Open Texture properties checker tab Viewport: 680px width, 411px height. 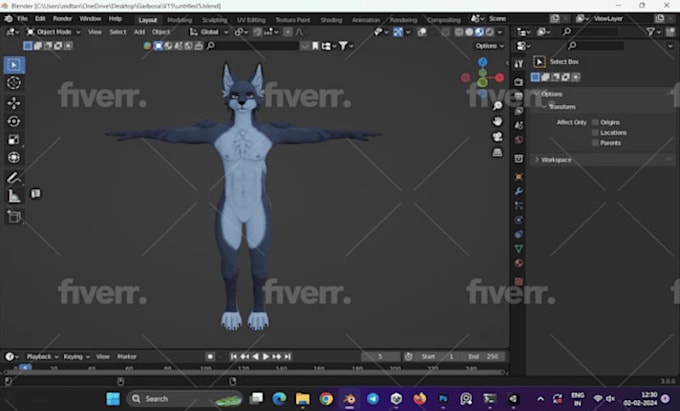coord(518,281)
